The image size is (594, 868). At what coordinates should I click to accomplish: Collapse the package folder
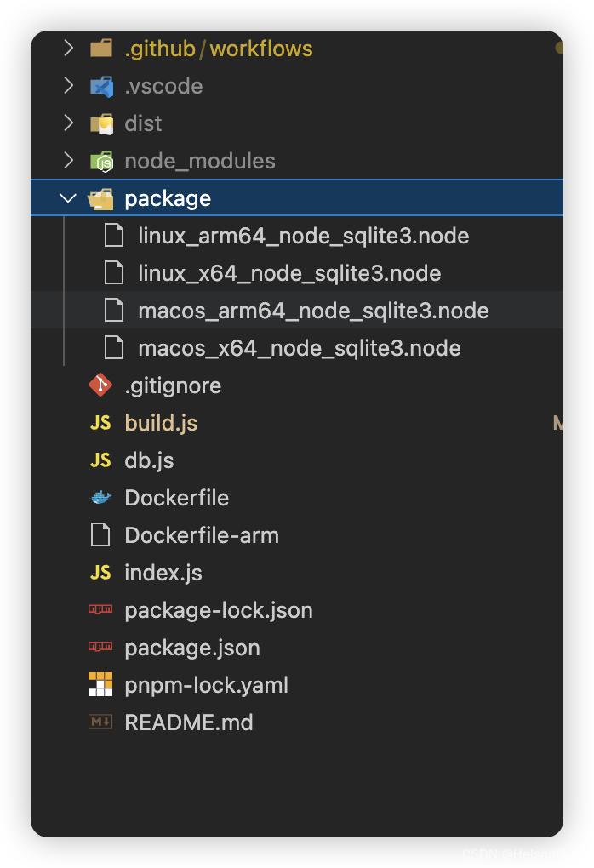(68, 198)
